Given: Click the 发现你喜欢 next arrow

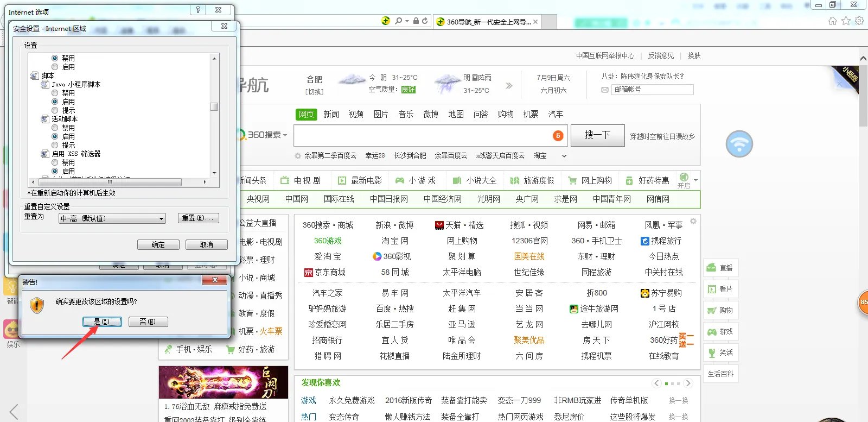Looking at the screenshot, I should 688,383.
